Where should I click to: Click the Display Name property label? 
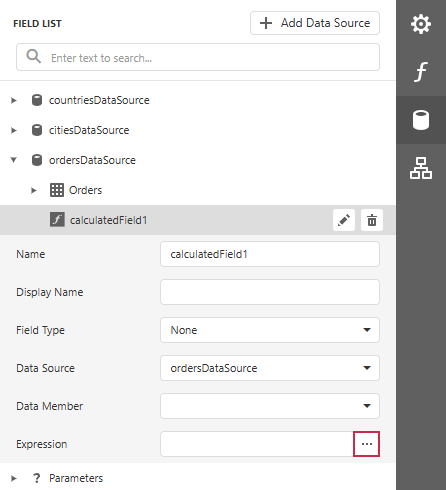tap(50, 292)
